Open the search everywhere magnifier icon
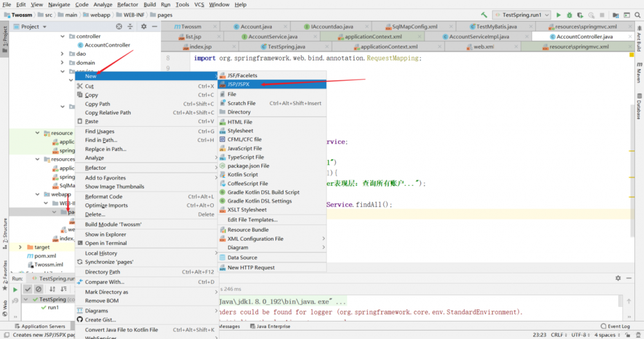 637,15
